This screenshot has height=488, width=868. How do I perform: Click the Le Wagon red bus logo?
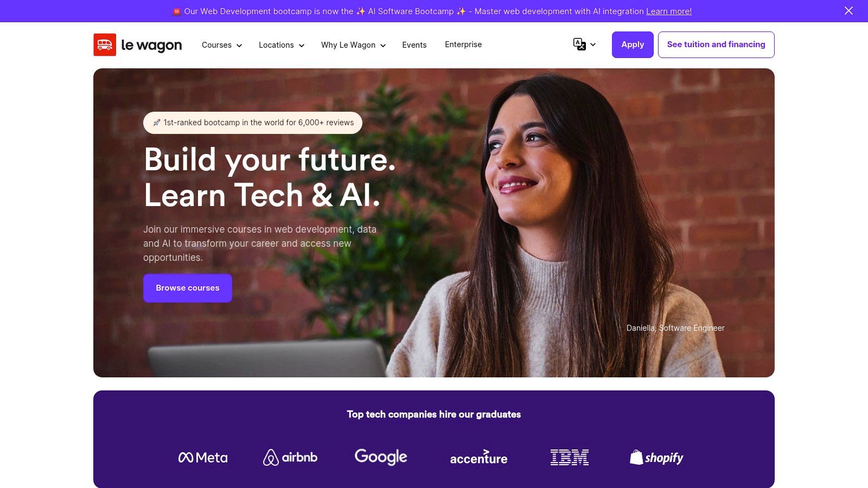(105, 45)
